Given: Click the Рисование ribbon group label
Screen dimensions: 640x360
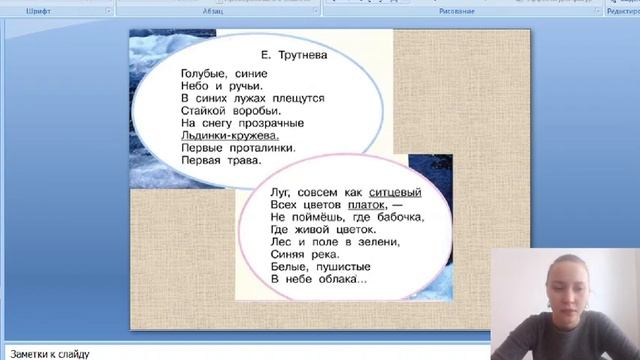Looking at the screenshot, I should [457, 11].
